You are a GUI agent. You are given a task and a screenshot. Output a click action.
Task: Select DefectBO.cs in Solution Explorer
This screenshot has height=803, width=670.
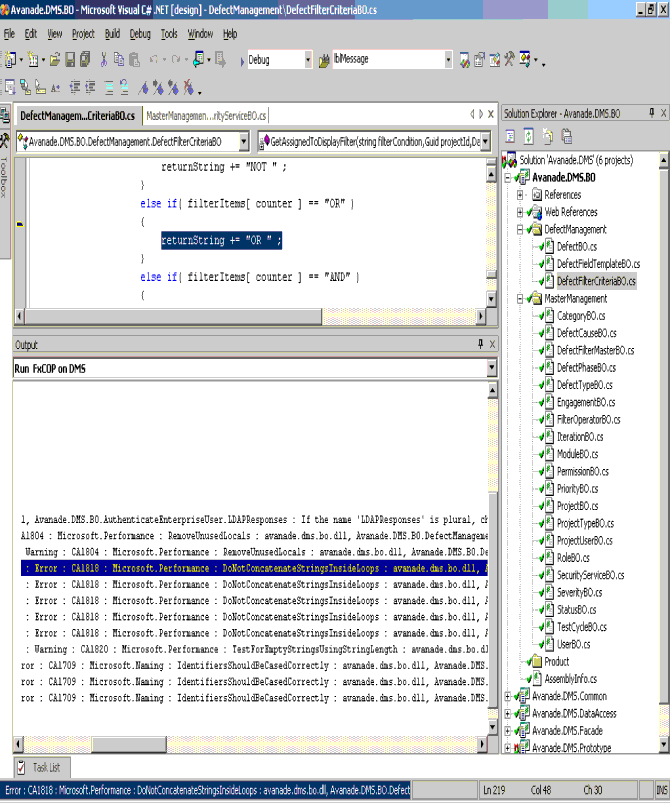[x=577, y=247]
